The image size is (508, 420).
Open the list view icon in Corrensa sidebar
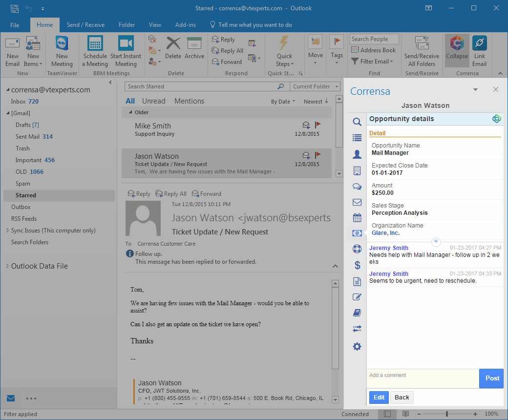point(357,138)
